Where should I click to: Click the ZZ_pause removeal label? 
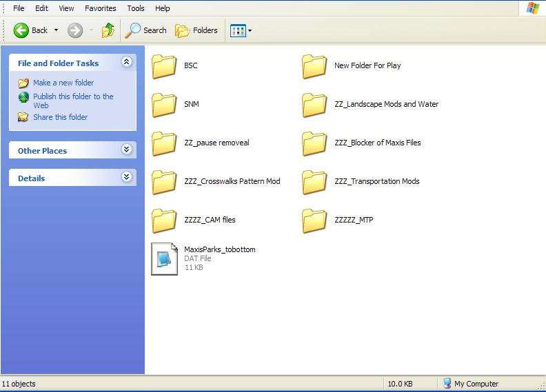pyautogui.click(x=216, y=143)
